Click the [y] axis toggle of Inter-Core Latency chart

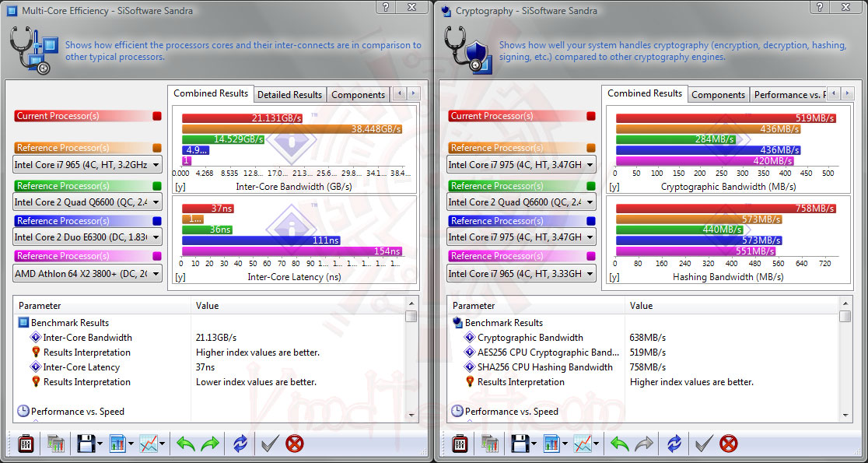[x=180, y=277]
